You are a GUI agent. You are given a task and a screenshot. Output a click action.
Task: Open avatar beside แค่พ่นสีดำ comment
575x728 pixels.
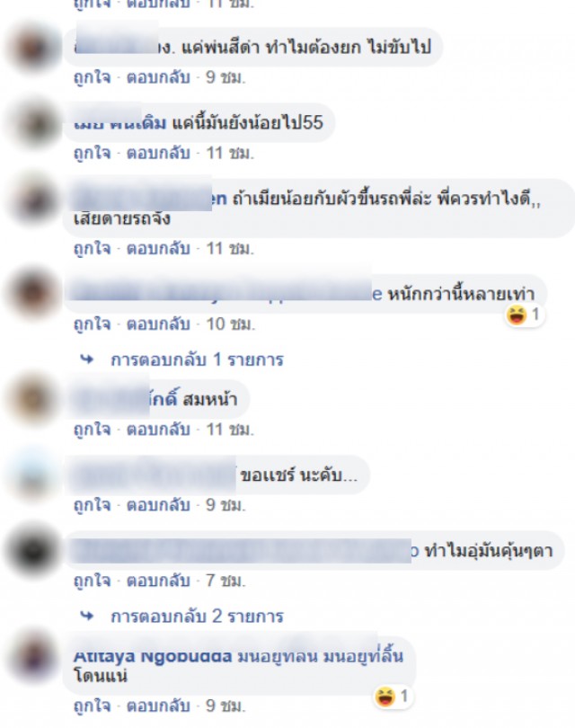33,47
